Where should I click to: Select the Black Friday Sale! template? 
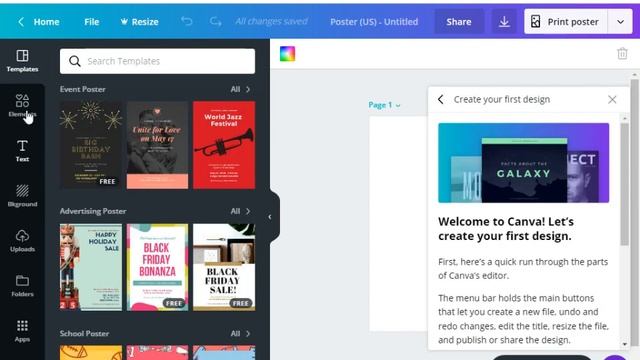click(x=224, y=267)
